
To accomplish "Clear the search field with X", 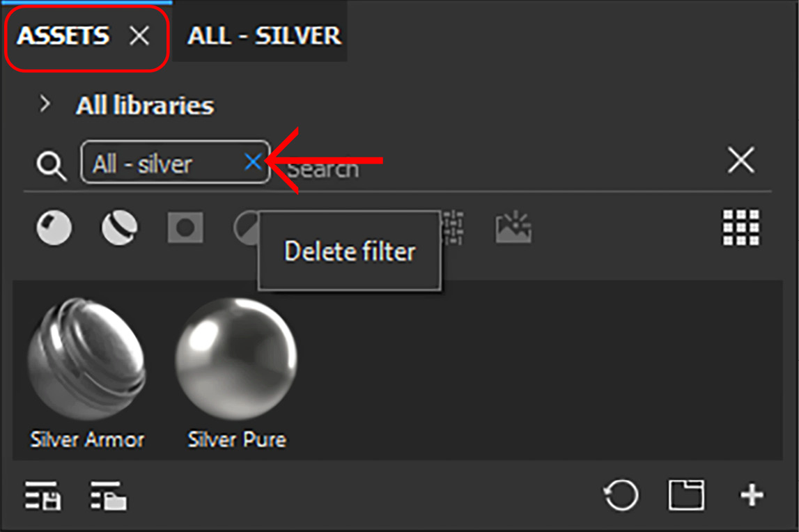I will [x=741, y=160].
